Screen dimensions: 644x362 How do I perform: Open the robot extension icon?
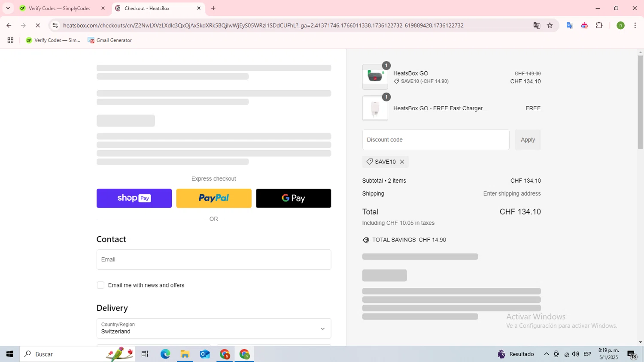click(x=584, y=25)
